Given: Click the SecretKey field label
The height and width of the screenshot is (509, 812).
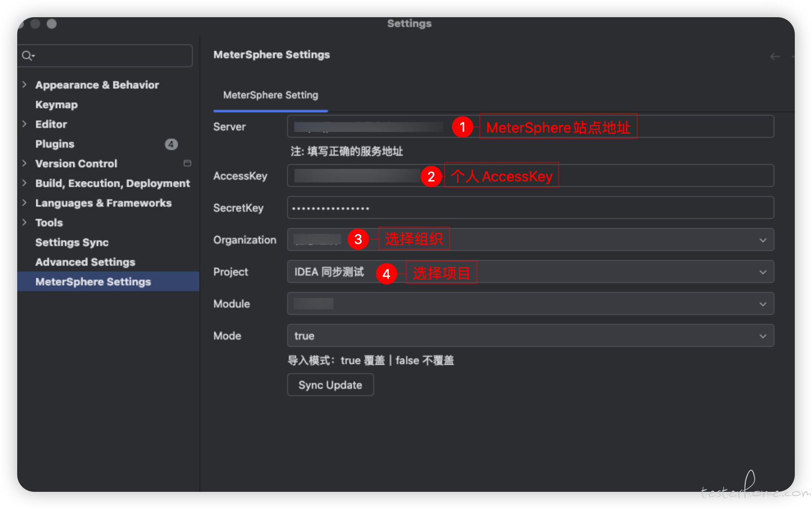Looking at the screenshot, I should pyautogui.click(x=238, y=208).
